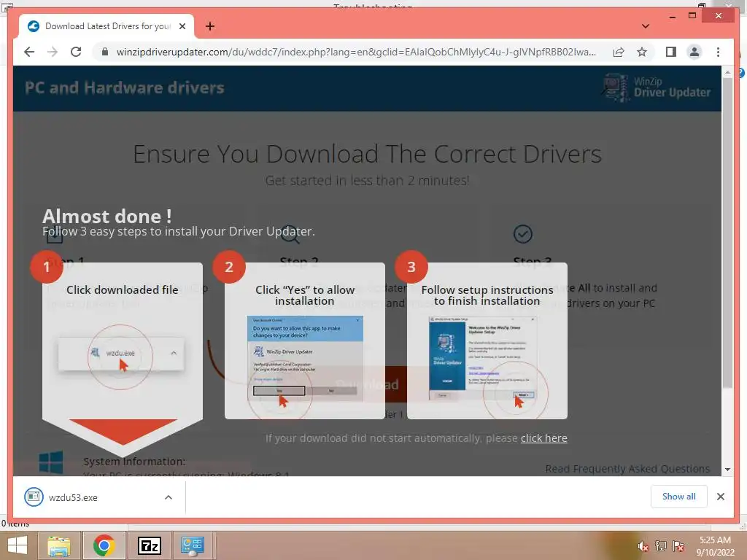Click 'Get started in less than 2 minutes!' text

[x=368, y=181]
